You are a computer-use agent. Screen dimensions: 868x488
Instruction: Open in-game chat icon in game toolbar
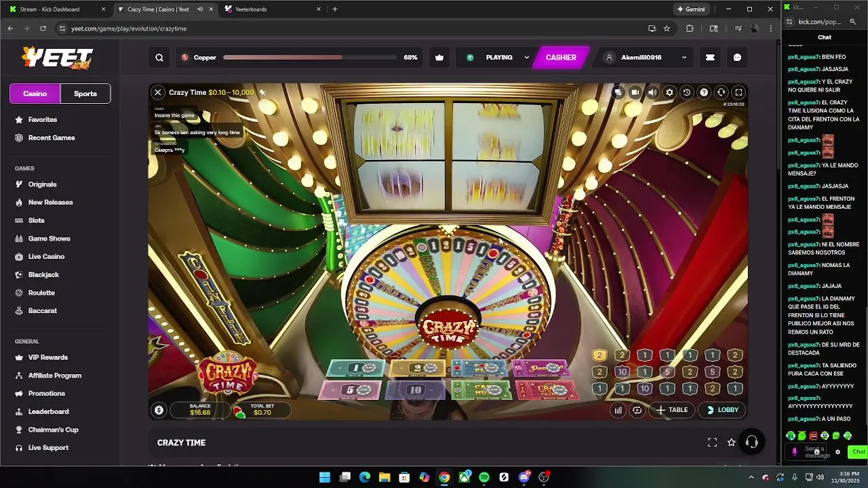click(x=618, y=92)
